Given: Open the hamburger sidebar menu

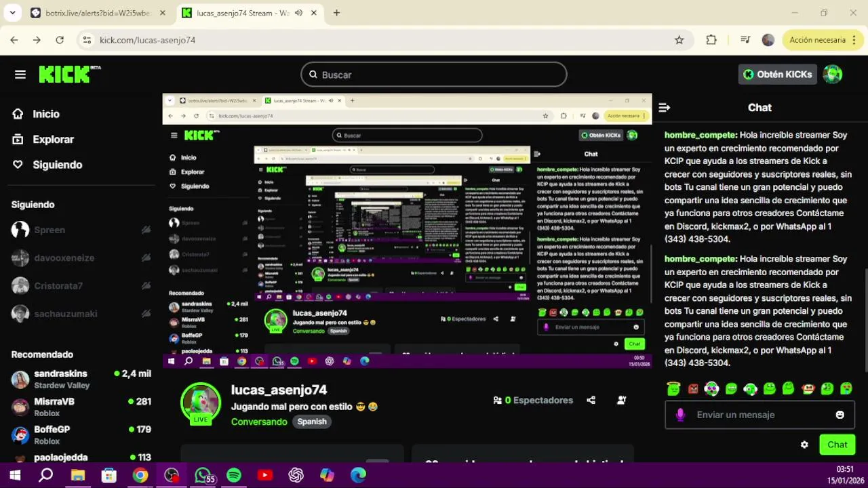Looking at the screenshot, I should 20,75.
